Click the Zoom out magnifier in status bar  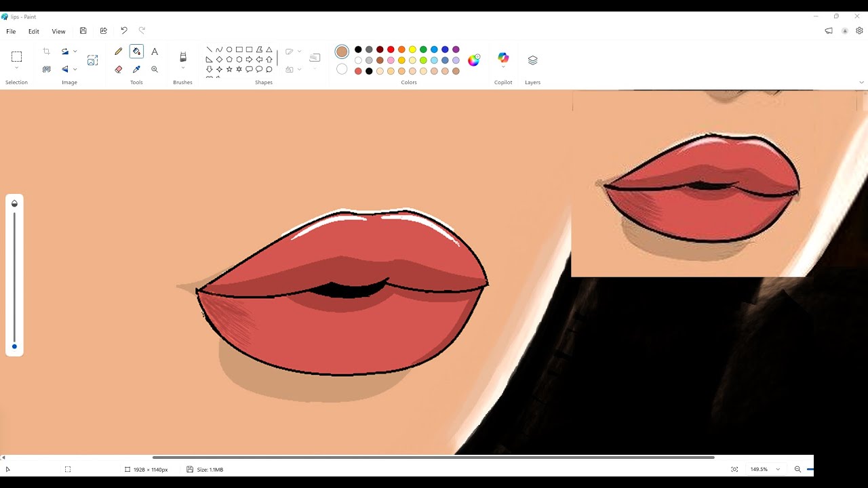(797, 469)
